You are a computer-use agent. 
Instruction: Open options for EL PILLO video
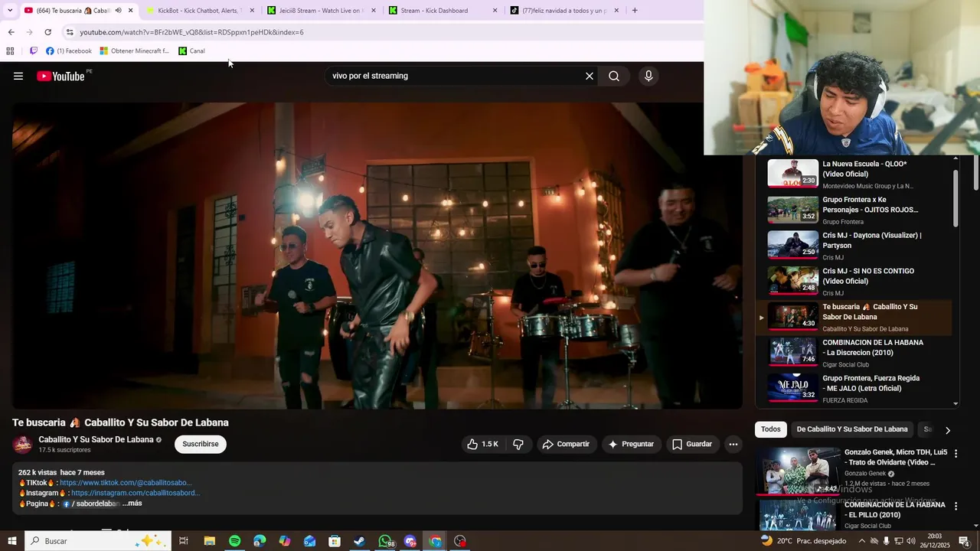tap(955, 506)
